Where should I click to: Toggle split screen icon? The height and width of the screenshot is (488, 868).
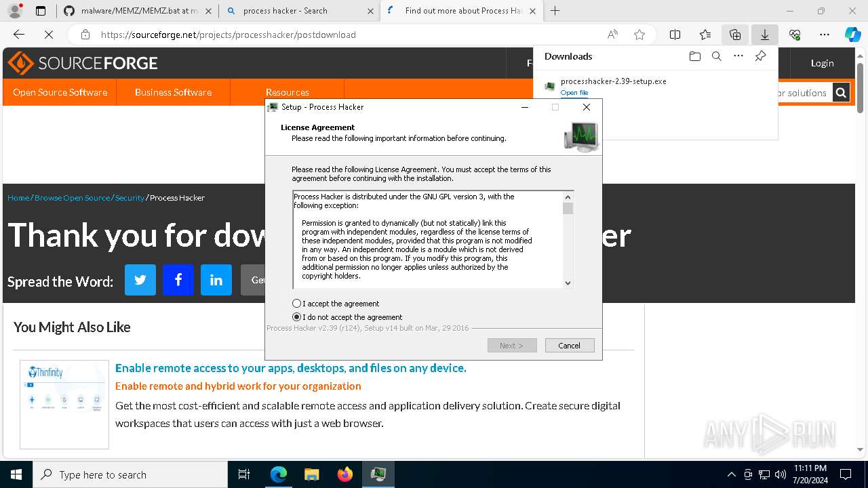click(x=675, y=35)
